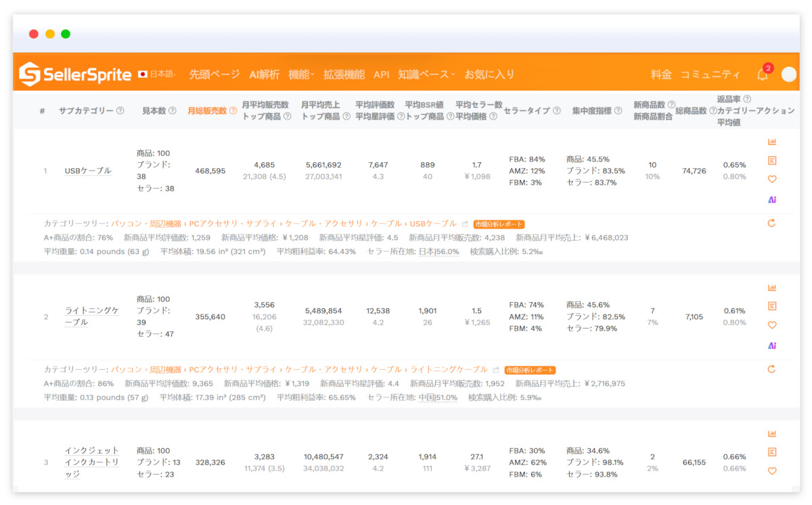Favorite USBケーブル using the heart icon
The width and height of the screenshot is (812, 505).
(x=772, y=179)
